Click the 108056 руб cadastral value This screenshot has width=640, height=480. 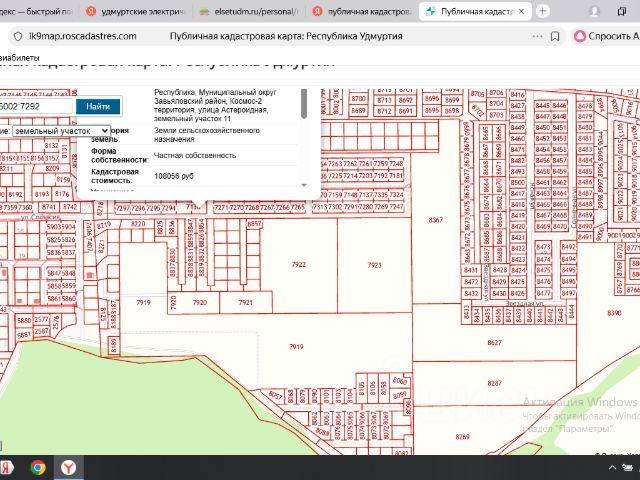point(174,176)
